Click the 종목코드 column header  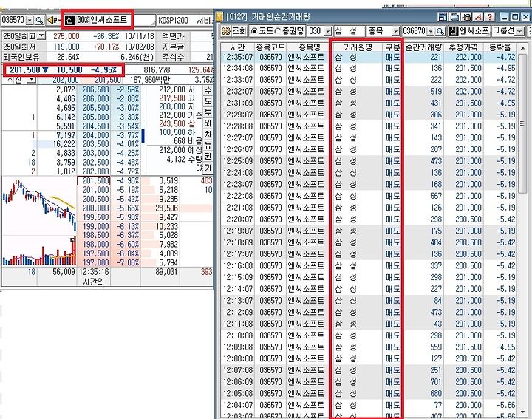pyautogui.click(x=270, y=47)
